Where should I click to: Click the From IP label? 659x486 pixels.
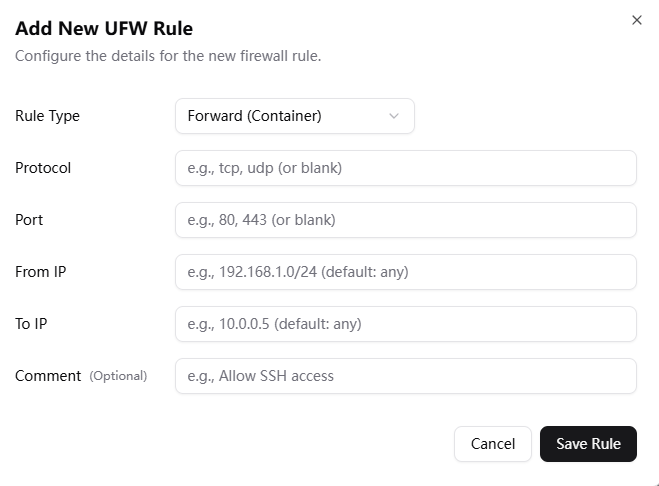(x=41, y=272)
